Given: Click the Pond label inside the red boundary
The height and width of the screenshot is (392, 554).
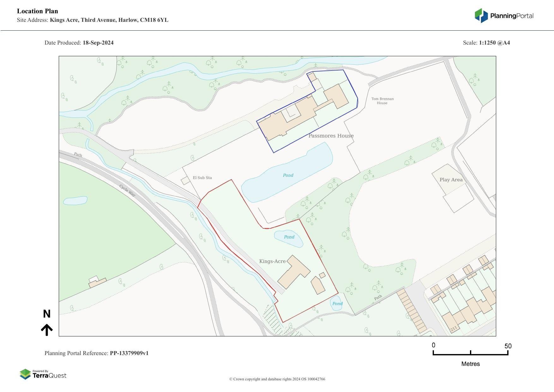Looking at the screenshot, I should click(x=289, y=237).
